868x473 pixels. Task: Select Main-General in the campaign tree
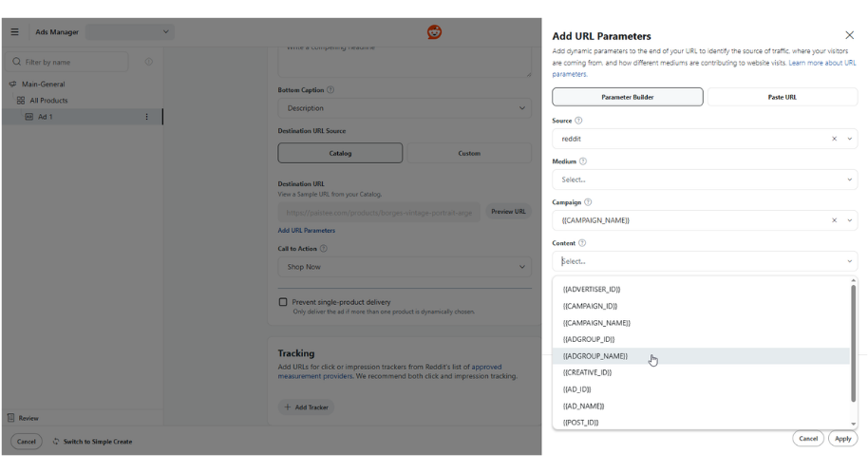tap(43, 85)
